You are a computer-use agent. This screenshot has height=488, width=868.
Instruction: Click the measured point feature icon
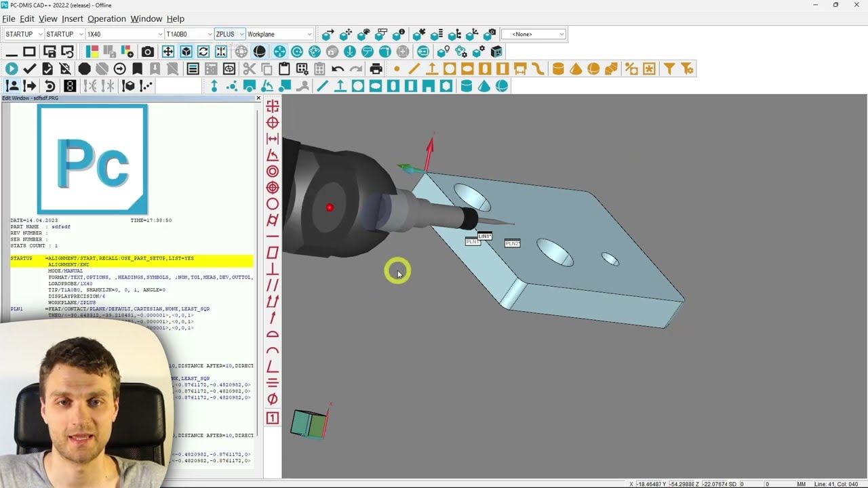pyautogui.click(x=397, y=68)
